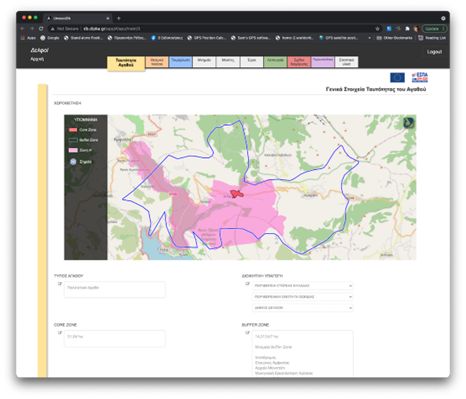Image resolution: width=466 pixels, height=399 pixels.
Task: Open the Other Bookmarks folder
Action: click(x=394, y=38)
